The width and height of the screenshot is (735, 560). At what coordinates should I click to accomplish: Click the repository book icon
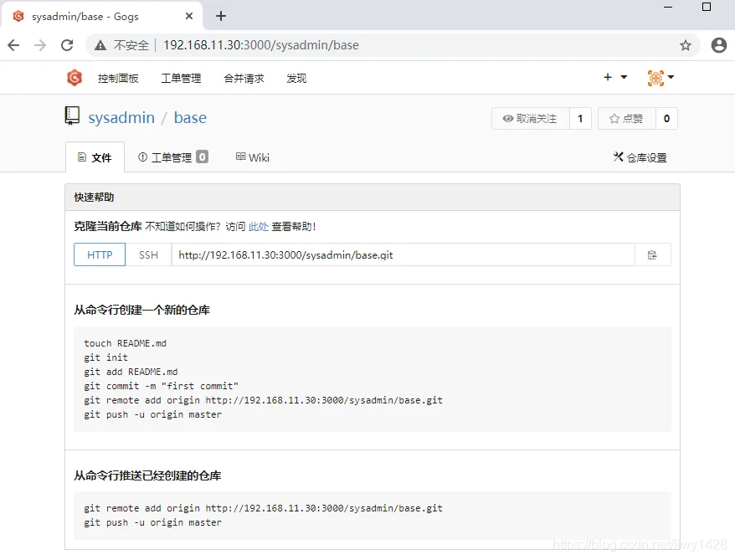pyautogui.click(x=72, y=116)
